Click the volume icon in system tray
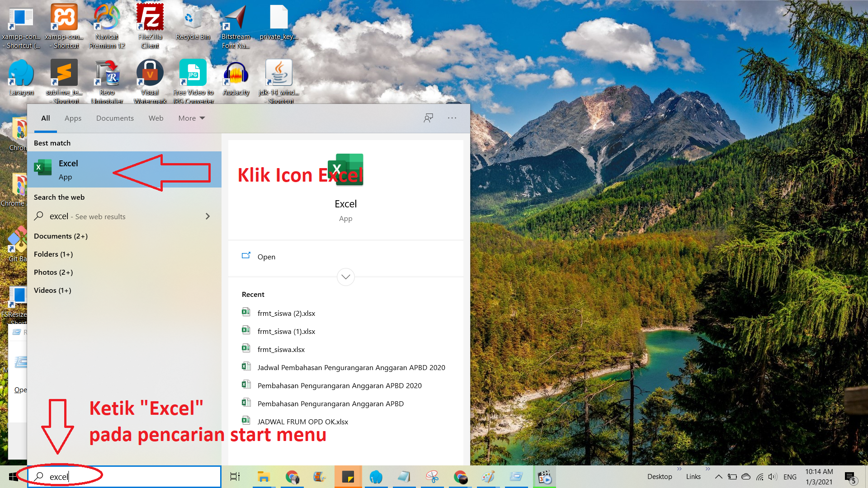Viewport: 868px width, 488px height. (772, 477)
